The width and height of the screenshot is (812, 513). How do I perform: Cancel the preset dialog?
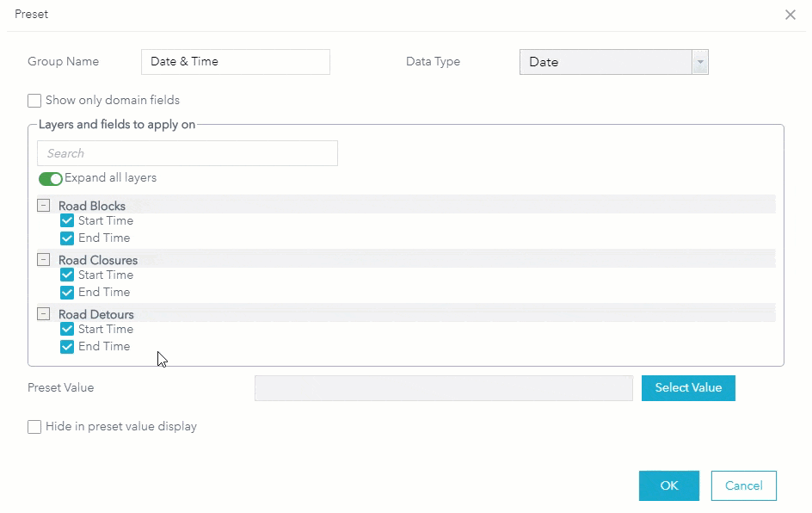tap(743, 485)
